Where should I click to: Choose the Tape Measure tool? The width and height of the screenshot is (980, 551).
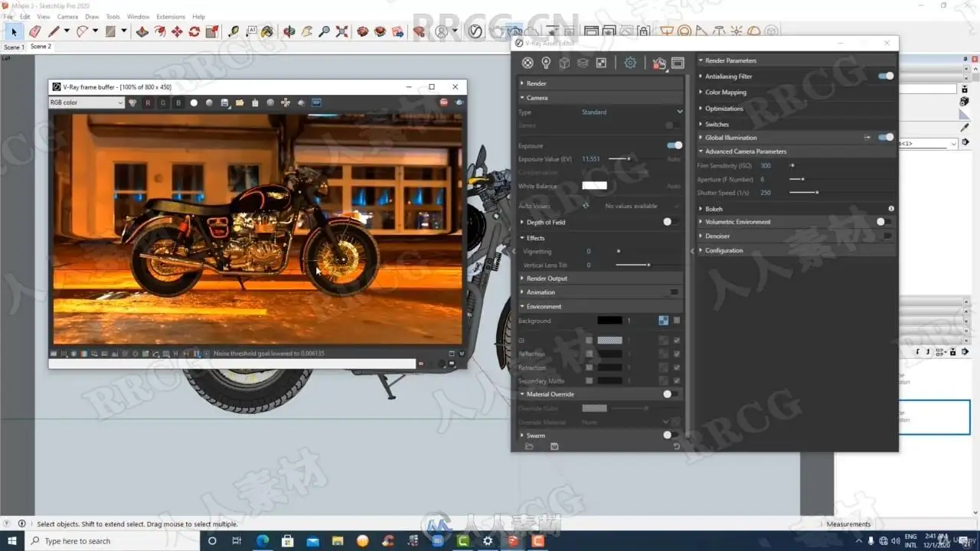pyautogui.click(x=234, y=31)
